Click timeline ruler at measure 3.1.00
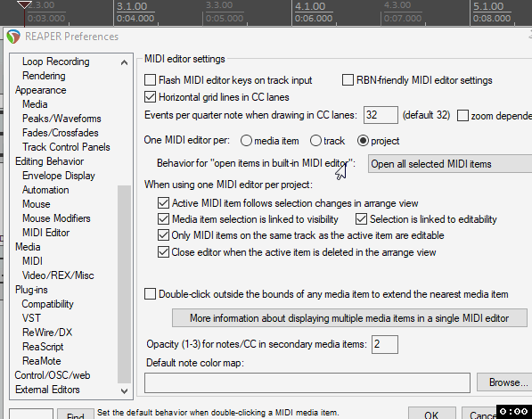The width and height of the screenshot is (532, 419). pyautogui.click(x=132, y=7)
